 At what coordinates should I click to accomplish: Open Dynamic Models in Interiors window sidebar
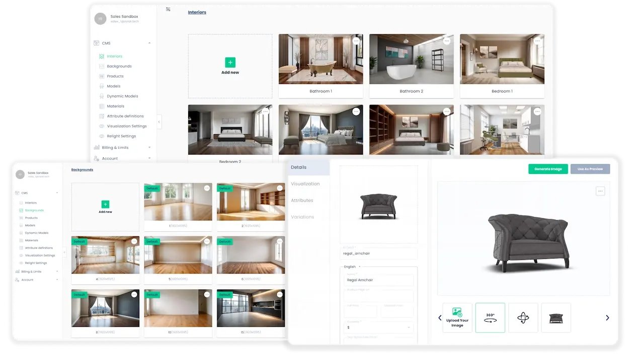tap(122, 96)
